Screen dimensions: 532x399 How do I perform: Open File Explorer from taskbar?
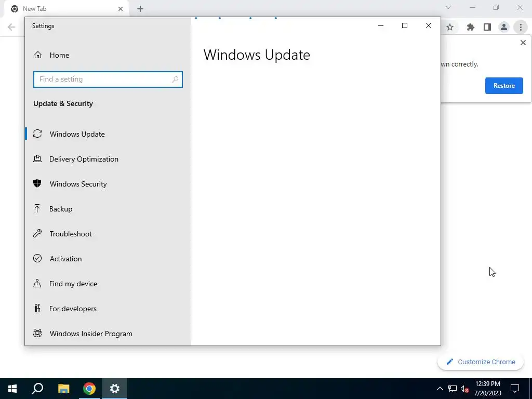click(x=63, y=389)
